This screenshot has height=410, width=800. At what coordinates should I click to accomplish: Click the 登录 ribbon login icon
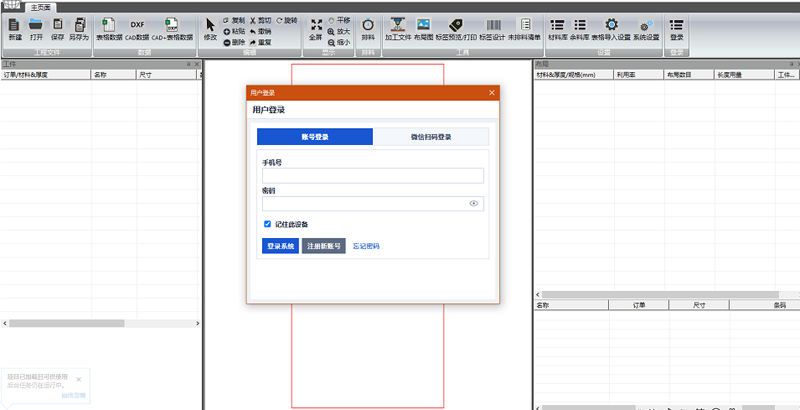tap(677, 30)
